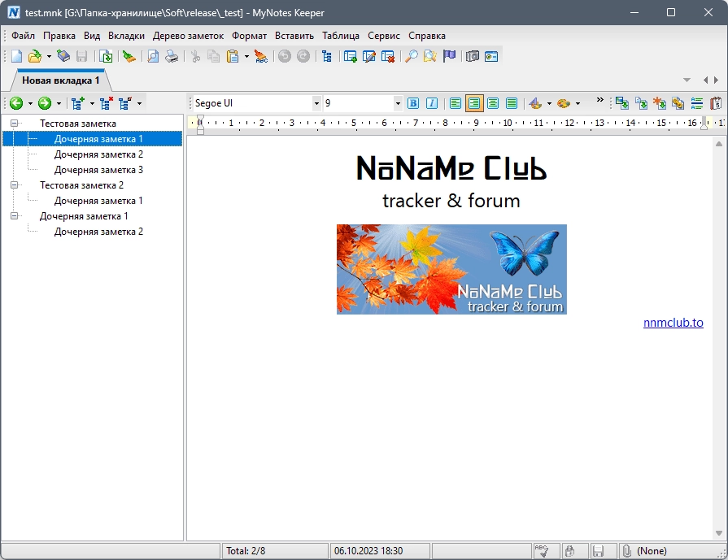
Task: Click the note tree view icon in main toolbar
Action: click(327, 56)
